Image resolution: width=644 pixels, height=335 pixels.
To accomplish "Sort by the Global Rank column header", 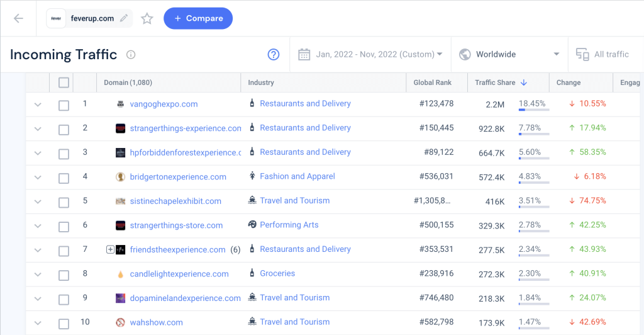I will click(432, 82).
